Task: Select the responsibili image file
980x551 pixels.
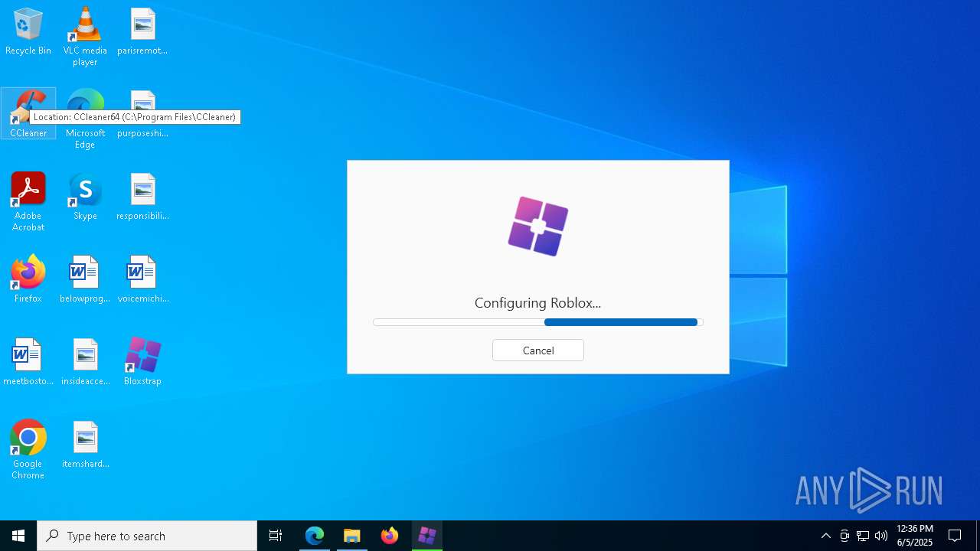Action: click(x=142, y=197)
